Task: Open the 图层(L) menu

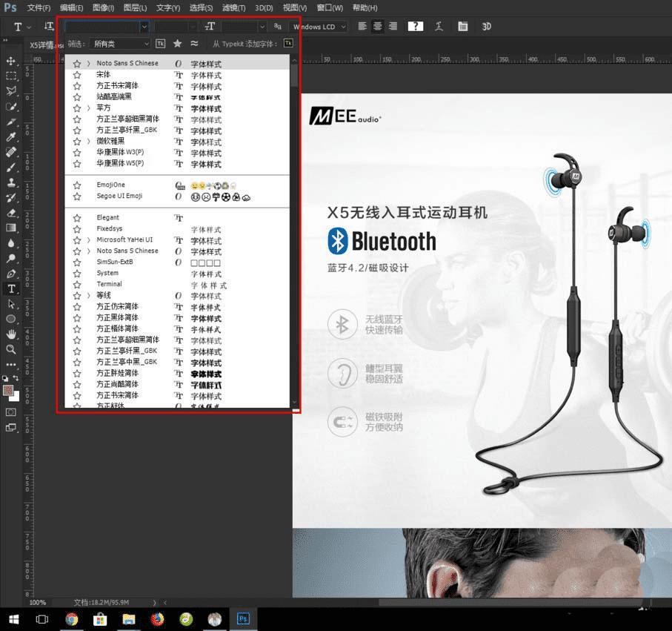Action: click(x=135, y=7)
